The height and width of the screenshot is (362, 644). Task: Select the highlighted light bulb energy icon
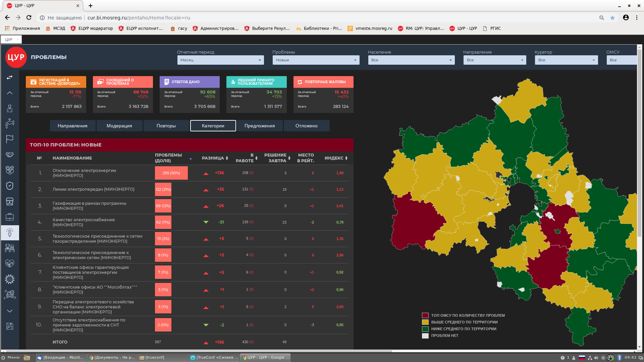click(x=10, y=233)
